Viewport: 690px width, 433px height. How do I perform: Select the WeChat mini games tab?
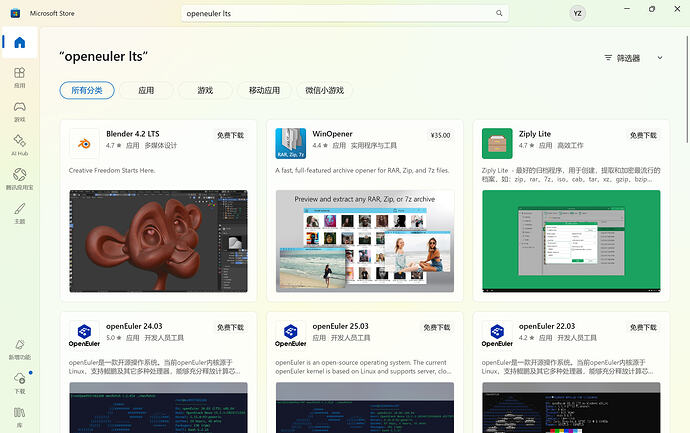click(324, 90)
